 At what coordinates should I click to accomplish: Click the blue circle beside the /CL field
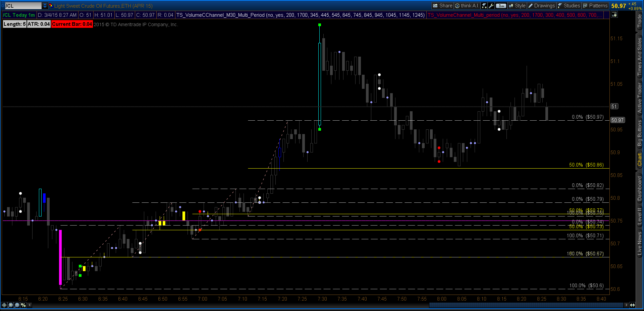tap(3, 6)
